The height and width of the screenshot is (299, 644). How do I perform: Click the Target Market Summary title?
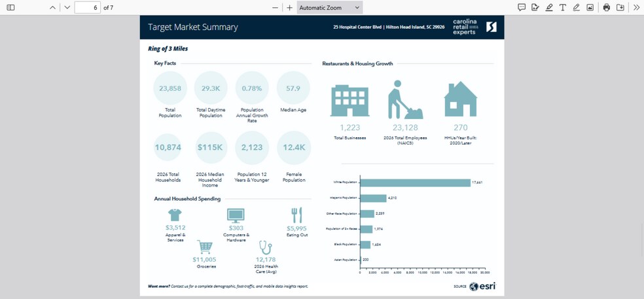192,27
